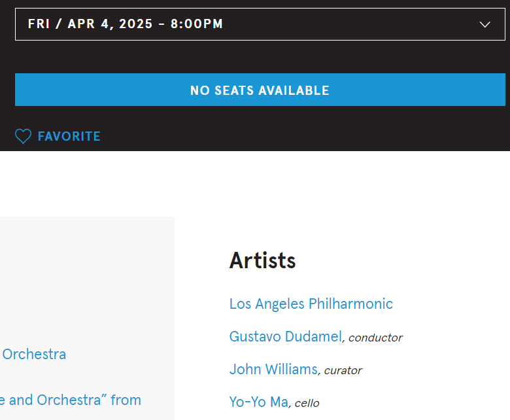Click the Artists section heading
This screenshot has height=420, width=510.
click(262, 260)
